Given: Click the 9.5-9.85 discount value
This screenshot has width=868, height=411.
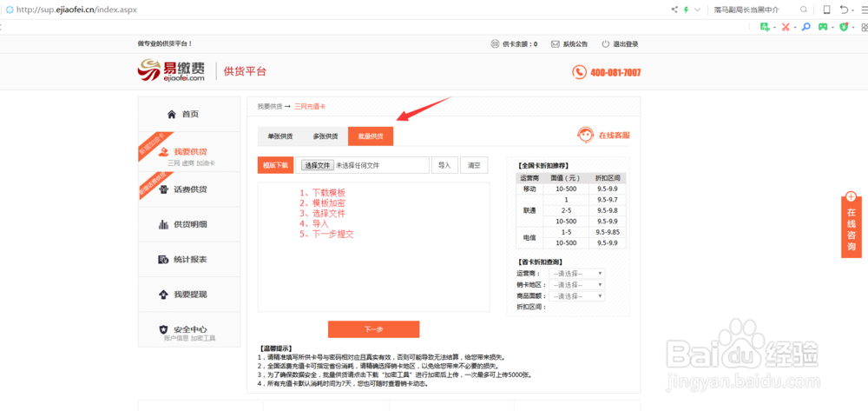Looking at the screenshot, I should coord(608,232).
